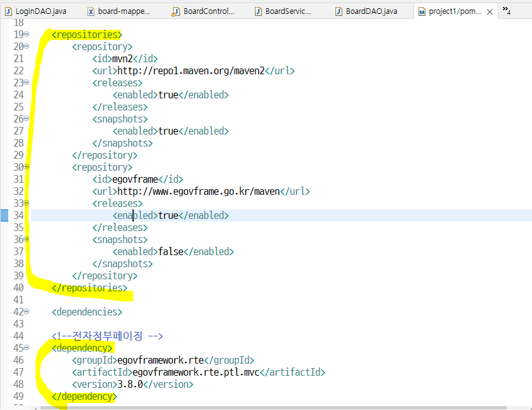Click the BoardController file icon with warning
Viewport: 532px width, 410px height.
click(x=176, y=11)
